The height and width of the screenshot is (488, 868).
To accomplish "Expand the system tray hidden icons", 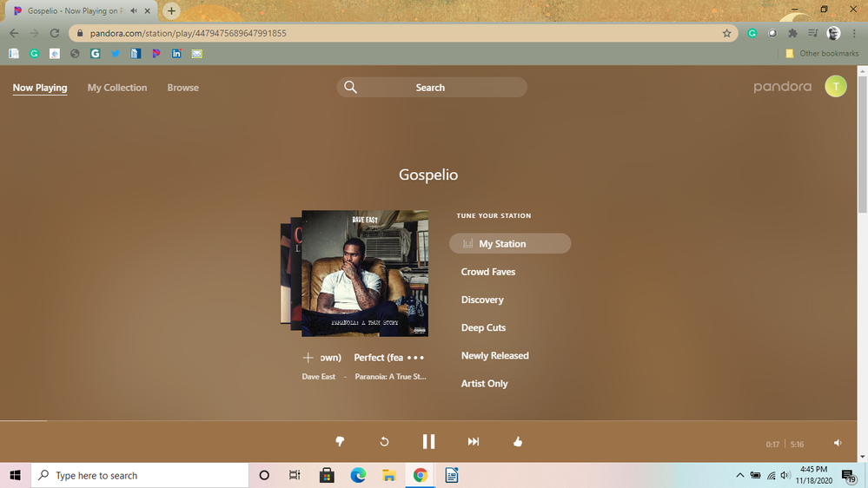I will pyautogui.click(x=740, y=475).
